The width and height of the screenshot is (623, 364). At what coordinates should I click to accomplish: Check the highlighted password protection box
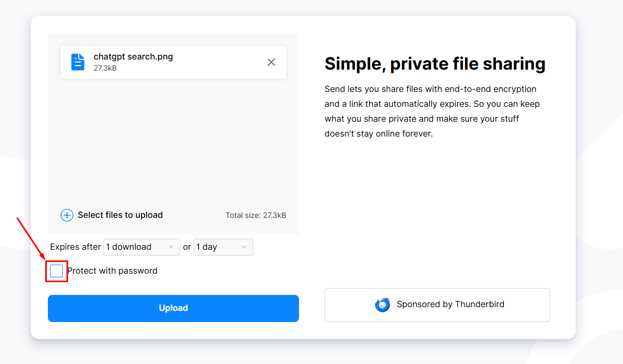(56, 270)
